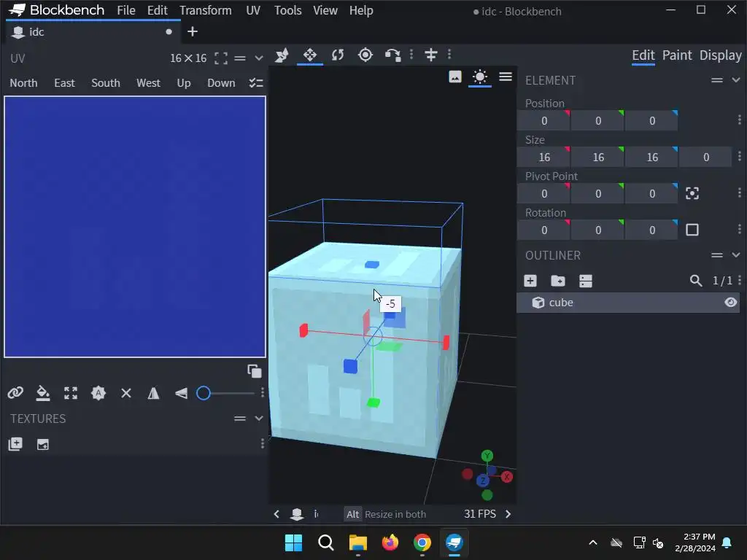Toggle outliner more options icon
This screenshot has width=747, height=560.
coord(586,281)
